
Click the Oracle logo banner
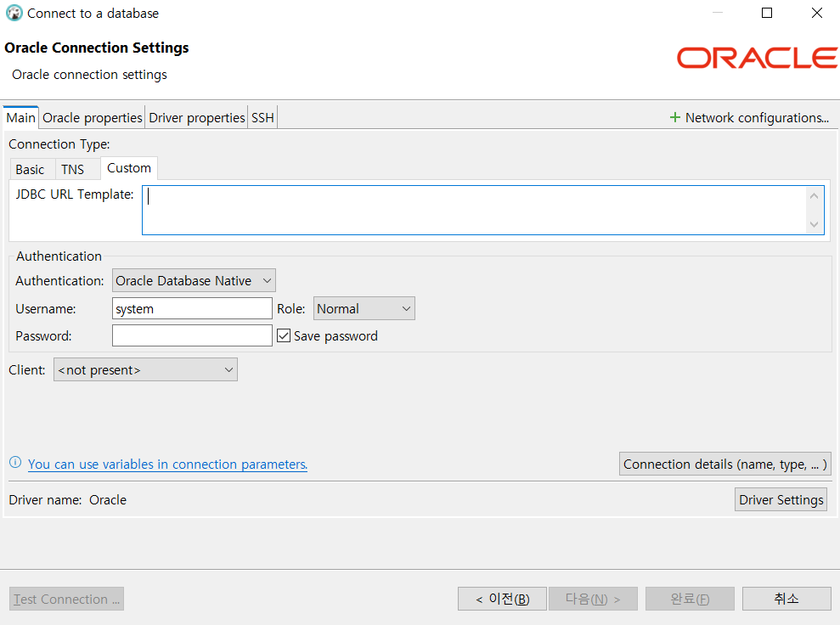pyautogui.click(x=757, y=58)
